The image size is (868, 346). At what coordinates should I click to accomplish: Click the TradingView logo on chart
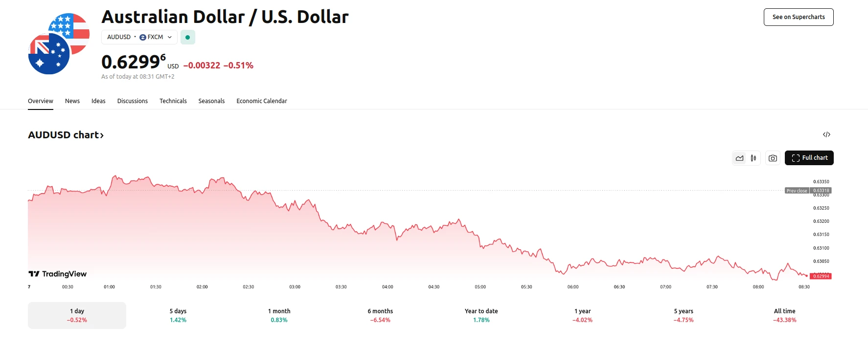click(58, 274)
